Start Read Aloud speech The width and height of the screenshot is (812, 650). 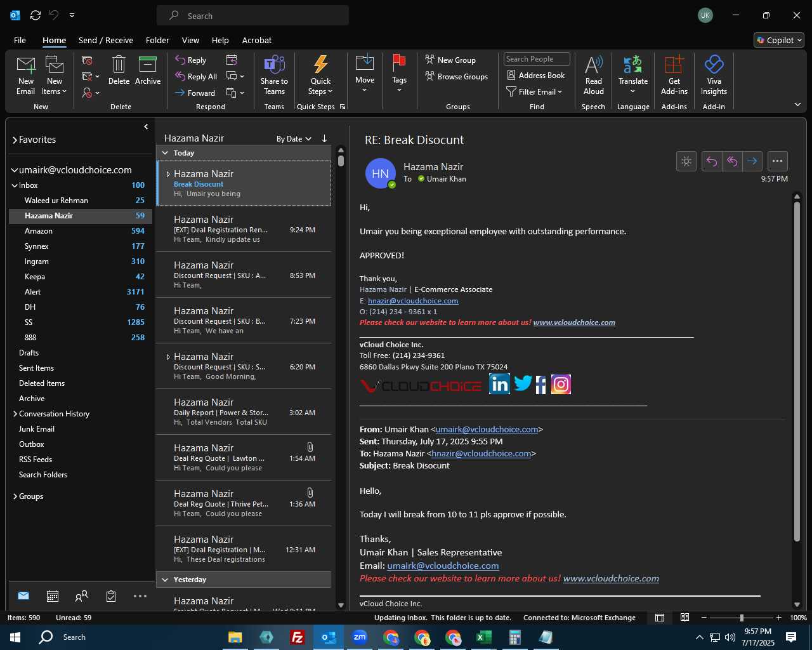pyautogui.click(x=593, y=76)
